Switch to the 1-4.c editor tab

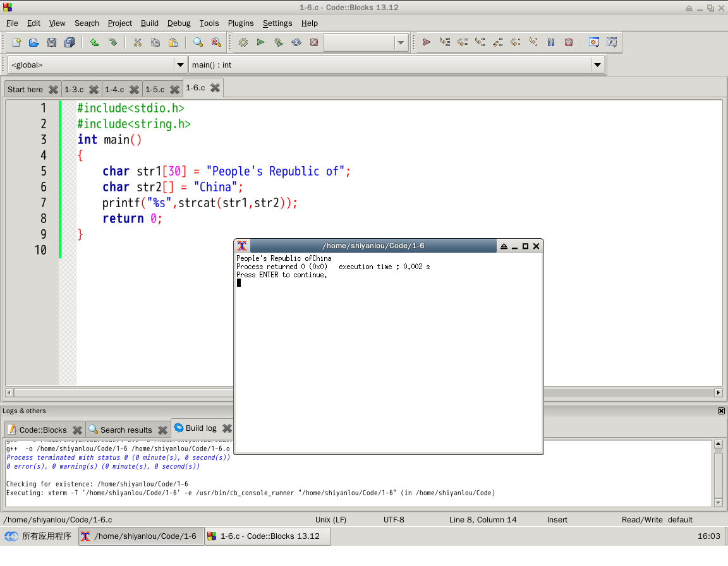click(x=114, y=90)
